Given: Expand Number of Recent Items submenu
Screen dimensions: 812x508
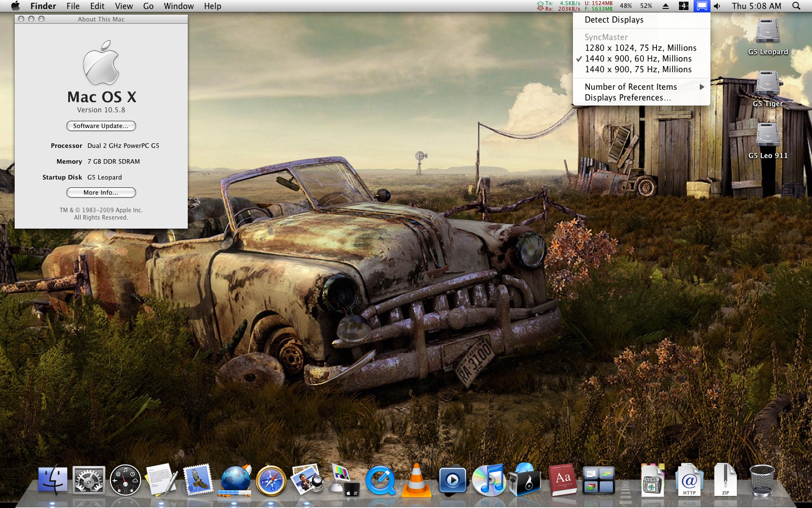Looking at the screenshot, I should point(641,87).
